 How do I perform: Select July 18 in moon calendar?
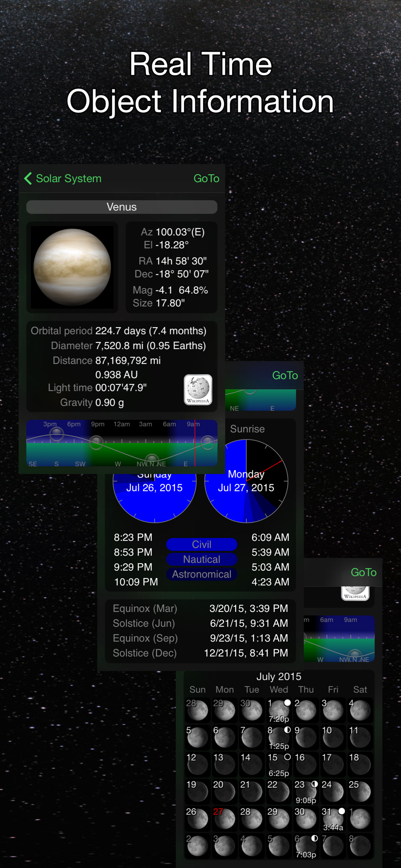[360, 765]
